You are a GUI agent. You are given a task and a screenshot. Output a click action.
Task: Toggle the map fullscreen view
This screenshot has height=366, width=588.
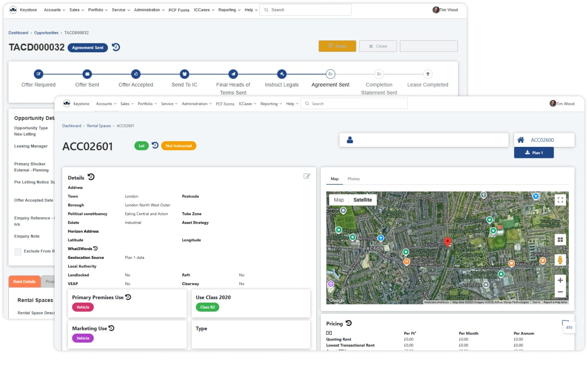click(560, 200)
